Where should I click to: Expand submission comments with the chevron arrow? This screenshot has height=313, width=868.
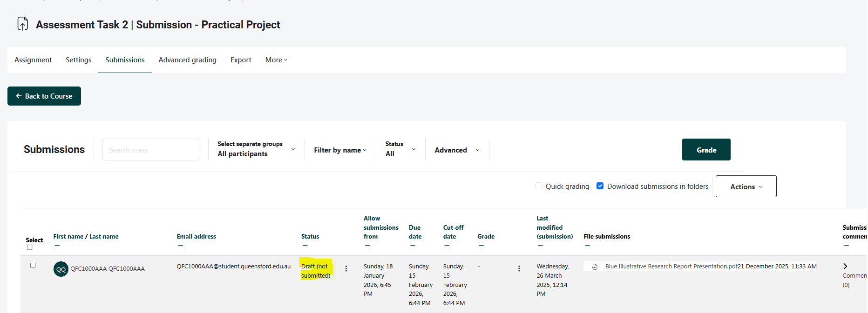pos(845,266)
